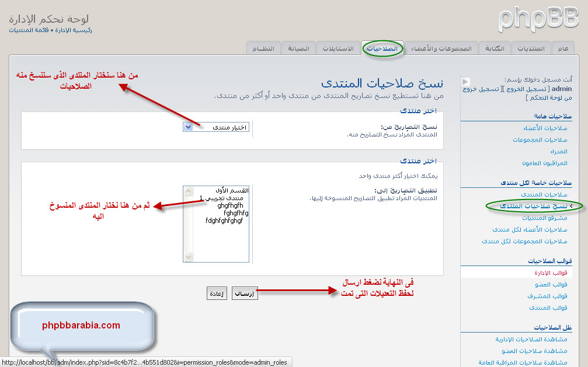This screenshot has width=588, height=367.
Task: Select 'fdghfghfghgf' in the forum listbox
Action: [x=224, y=221]
